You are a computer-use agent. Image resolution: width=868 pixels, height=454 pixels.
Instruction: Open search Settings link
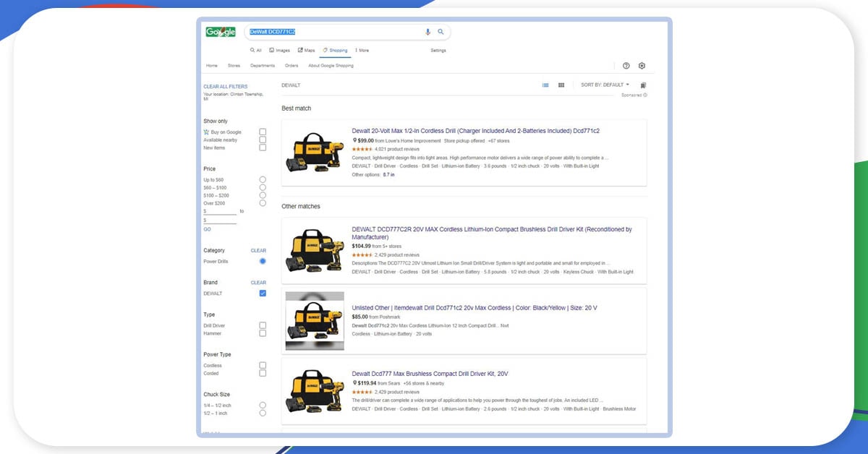(x=438, y=51)
